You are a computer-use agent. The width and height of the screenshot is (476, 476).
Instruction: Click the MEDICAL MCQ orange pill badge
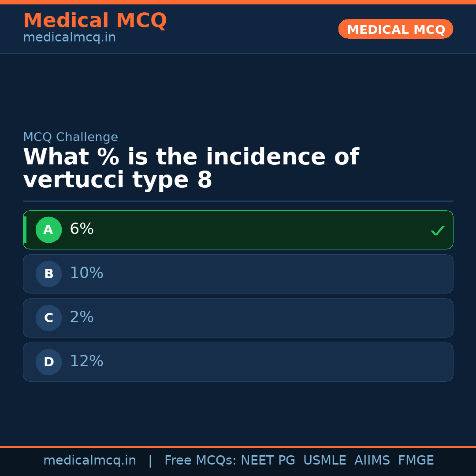[395, 29]
